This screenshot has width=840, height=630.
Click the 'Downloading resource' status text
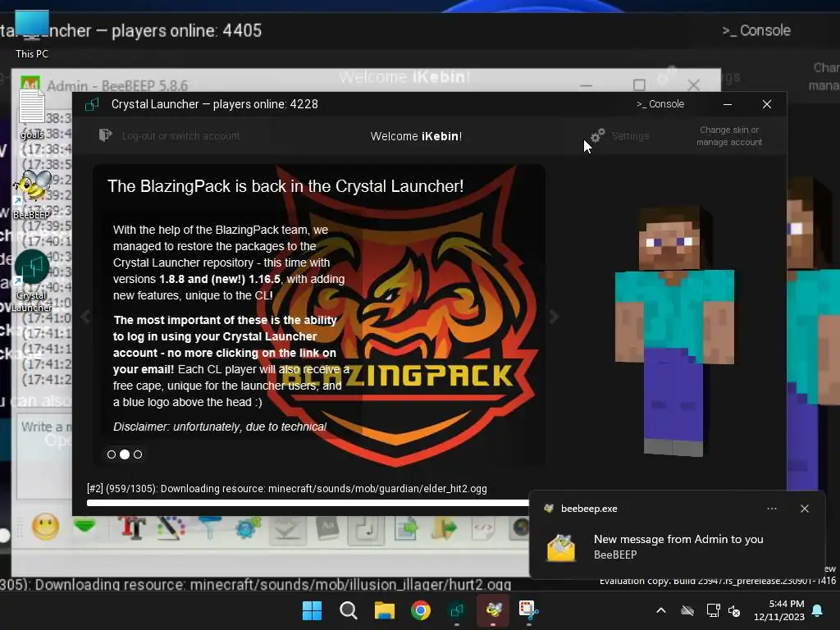tap(286, 489)
